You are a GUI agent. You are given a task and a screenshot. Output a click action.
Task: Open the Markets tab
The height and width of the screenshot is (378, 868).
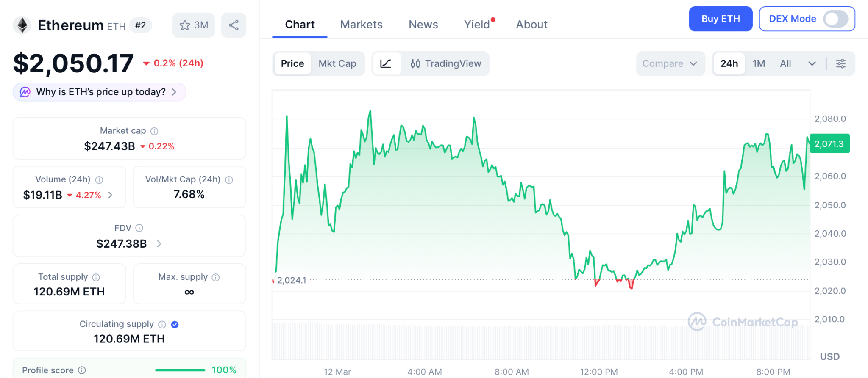[x=361, y=25]
